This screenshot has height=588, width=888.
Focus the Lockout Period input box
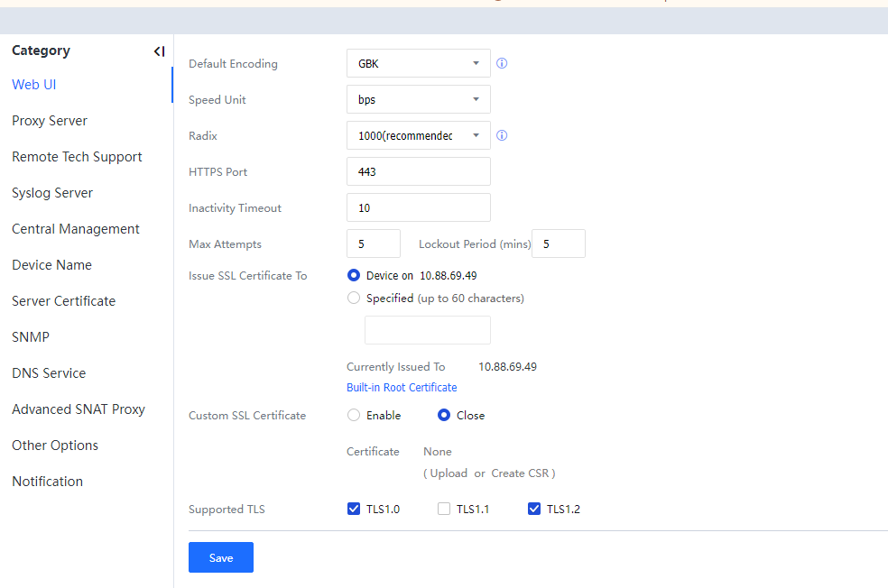pos(558,243)
